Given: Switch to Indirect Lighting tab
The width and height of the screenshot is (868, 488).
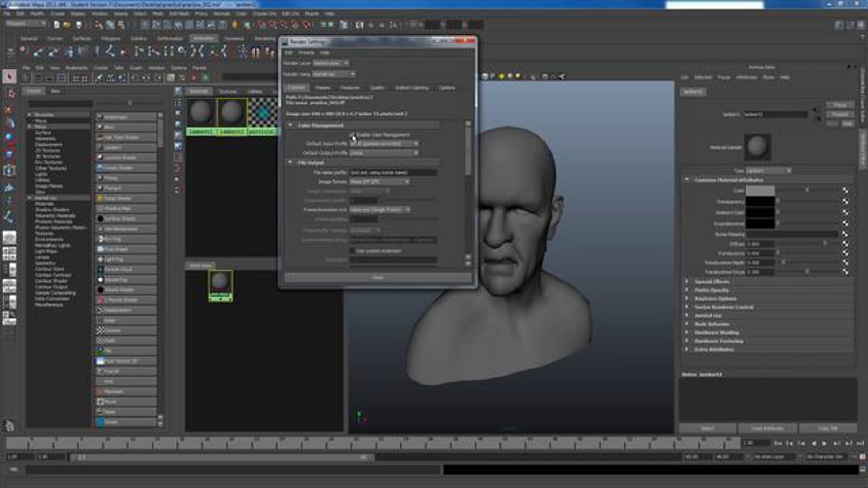Looking at the screenshot, I should 412,88.
